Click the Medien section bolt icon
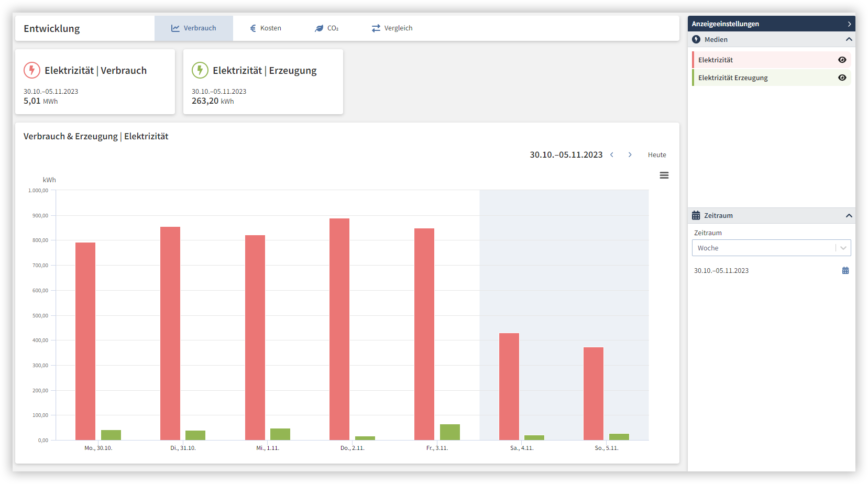 696,40
